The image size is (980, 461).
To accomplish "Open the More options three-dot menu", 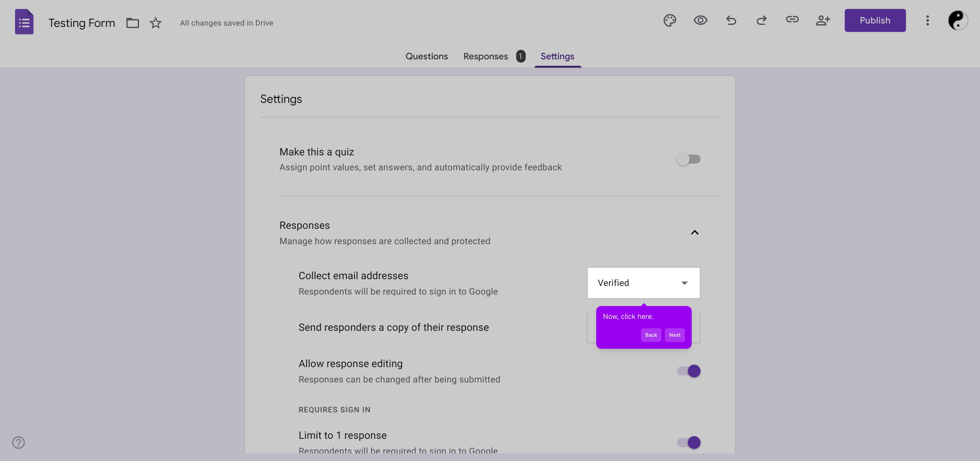I will click(x=928, y=20).
